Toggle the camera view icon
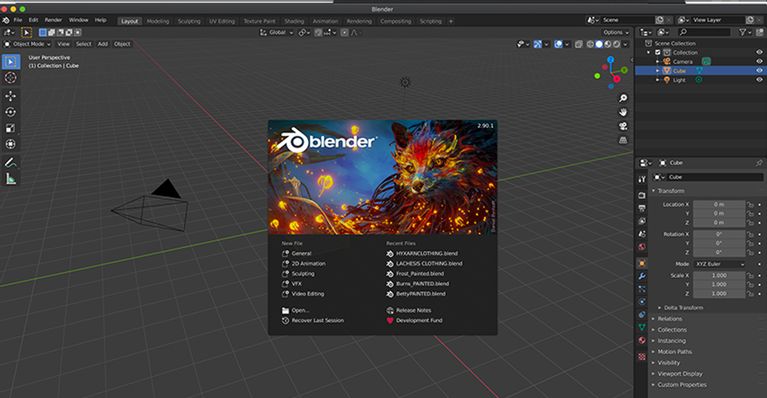This screenshot has height=398, width=767. coord(623,126)
